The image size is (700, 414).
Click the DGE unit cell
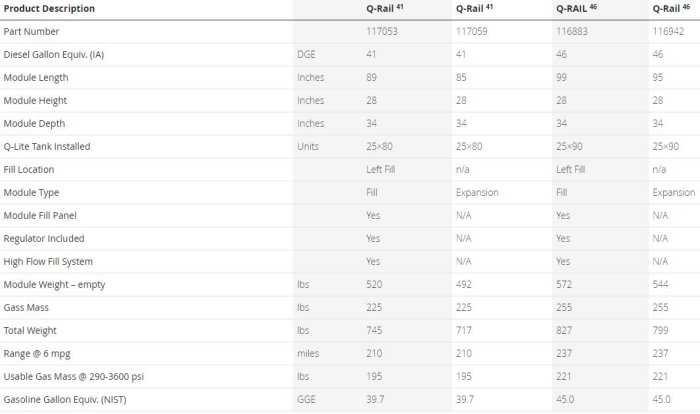[307, 54]
